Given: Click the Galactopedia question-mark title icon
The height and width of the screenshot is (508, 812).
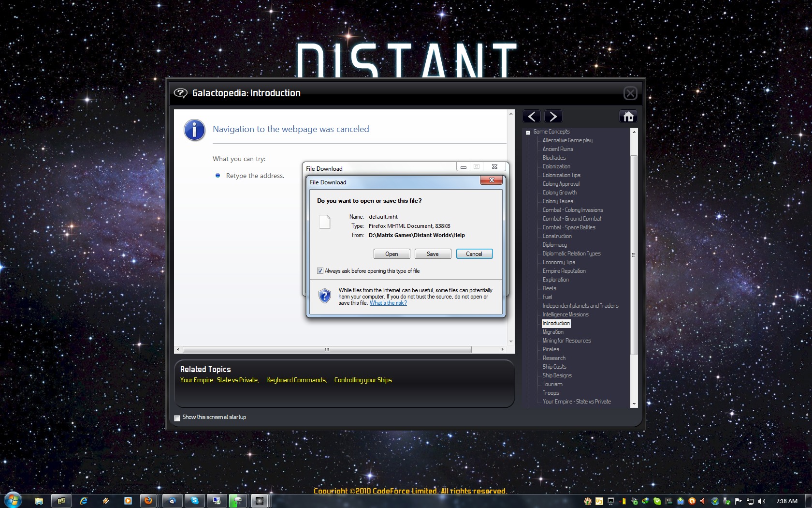Looking at the screenshot, I should tap(180, 93).
